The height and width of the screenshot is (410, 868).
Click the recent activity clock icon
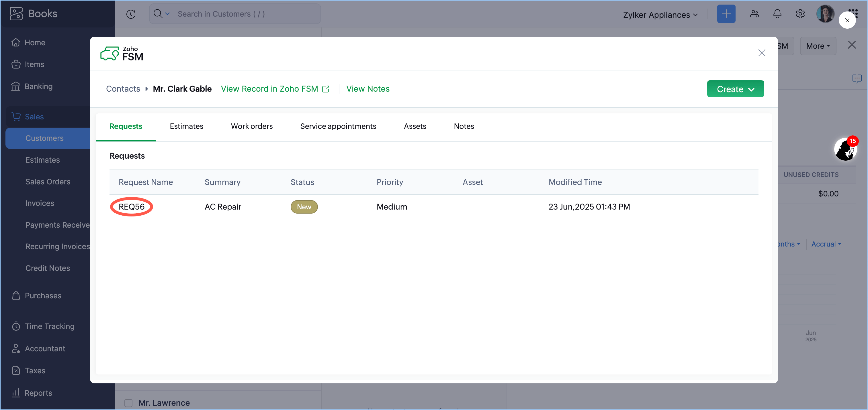pyautogui.click(x=131, y=14)
